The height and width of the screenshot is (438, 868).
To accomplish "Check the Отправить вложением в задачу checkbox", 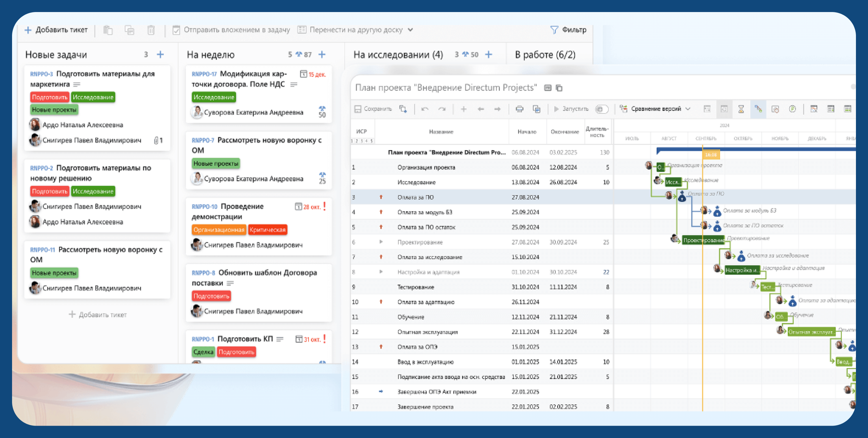I will tap(176, 30).
